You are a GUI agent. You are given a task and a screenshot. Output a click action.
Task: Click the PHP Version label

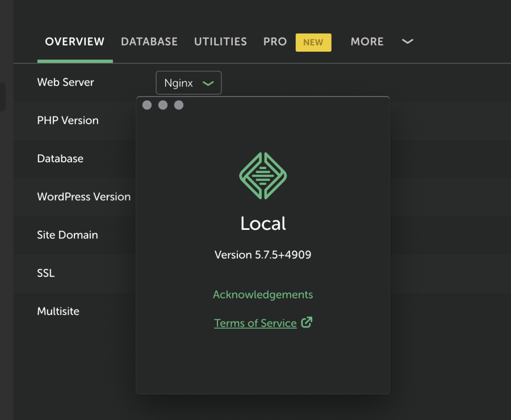pos(68,120)
